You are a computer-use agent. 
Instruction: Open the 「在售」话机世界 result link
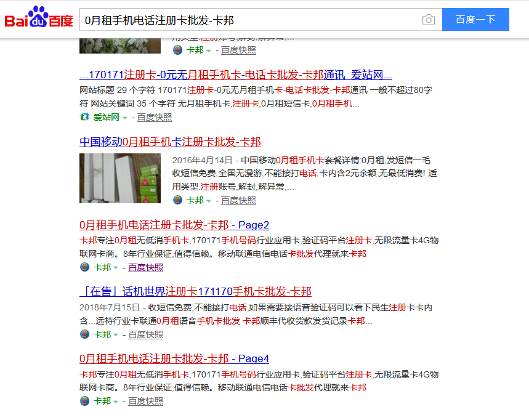click(x=195, y=291)
